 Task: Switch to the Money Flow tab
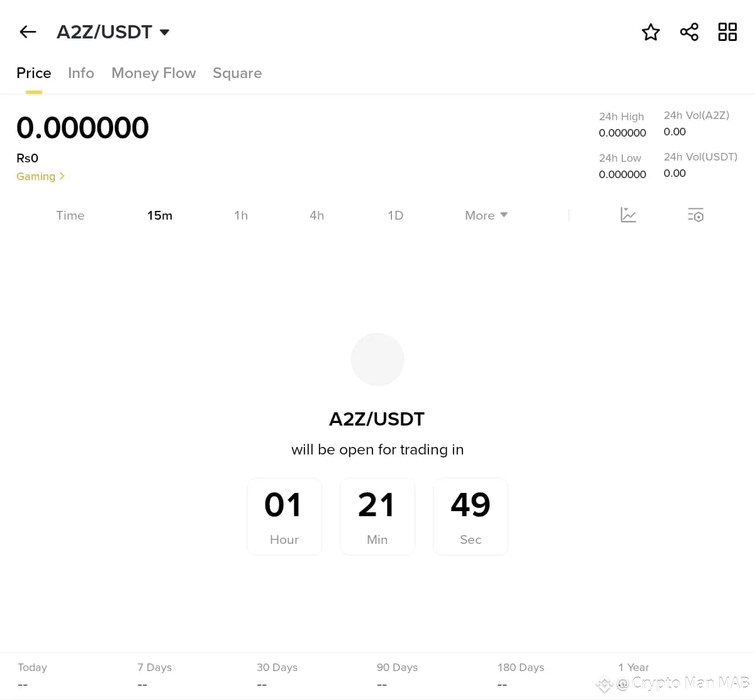point(154,73)
